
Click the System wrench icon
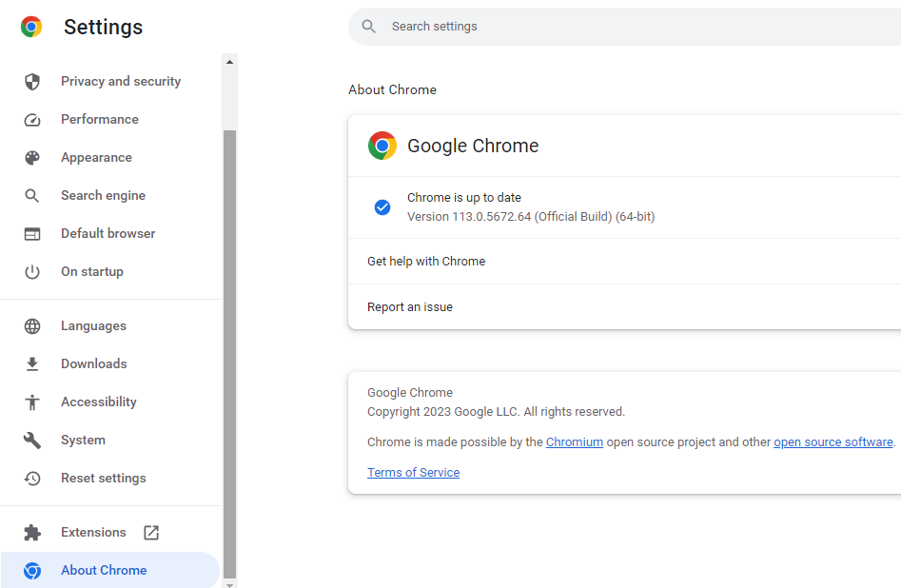coord(32,441)
